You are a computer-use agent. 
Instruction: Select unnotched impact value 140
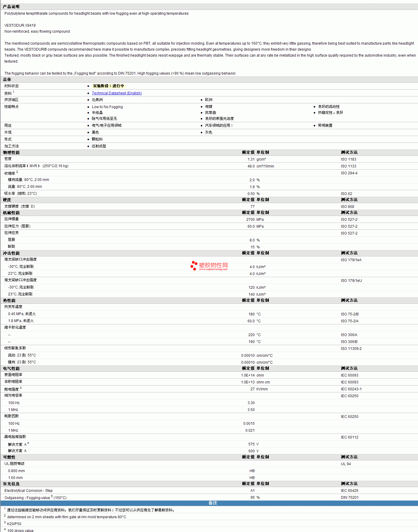tap(252, 294)
